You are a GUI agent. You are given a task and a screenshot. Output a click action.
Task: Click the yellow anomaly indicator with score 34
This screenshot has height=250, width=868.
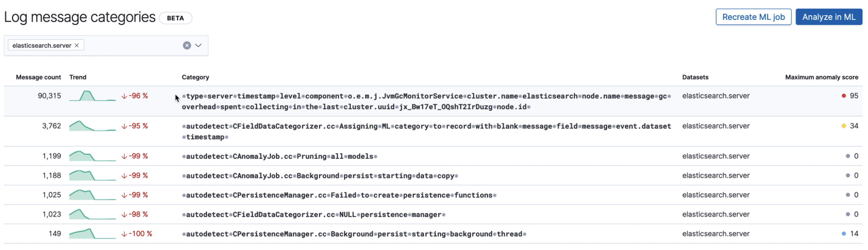point(844,126)
